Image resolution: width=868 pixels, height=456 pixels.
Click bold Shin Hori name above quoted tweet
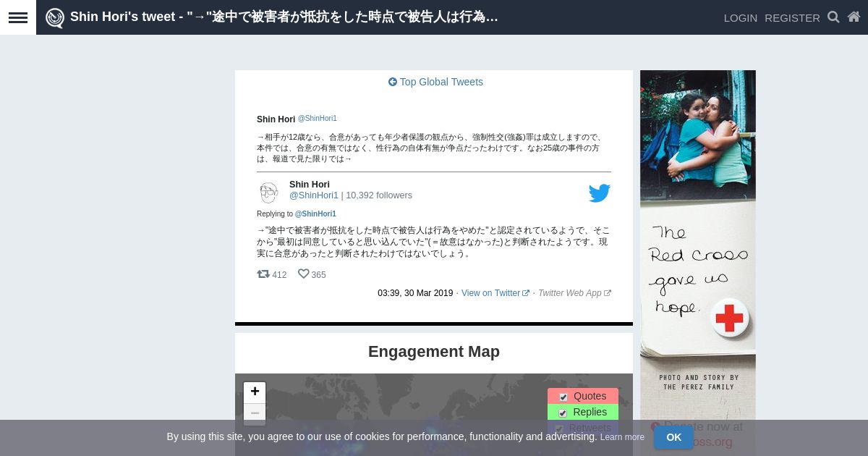(276, 119)
